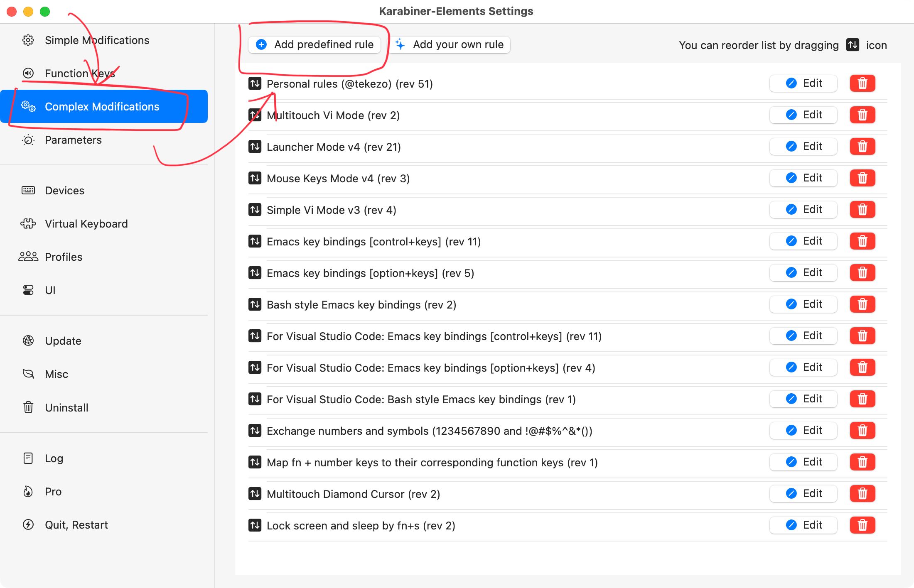Click the Complex Modifications sidebar icon
This screenshot has height=588, width=914.
tap(29, 107)
